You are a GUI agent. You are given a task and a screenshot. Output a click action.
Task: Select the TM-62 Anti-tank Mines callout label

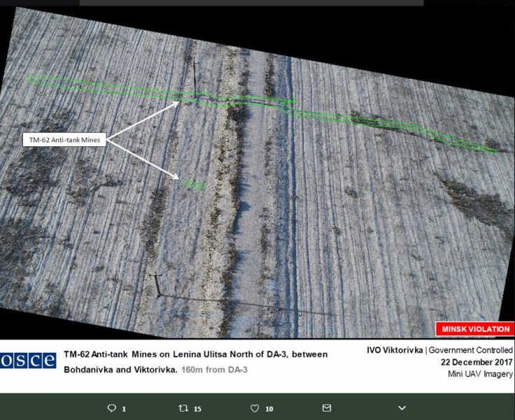click(x=64, y=140)
